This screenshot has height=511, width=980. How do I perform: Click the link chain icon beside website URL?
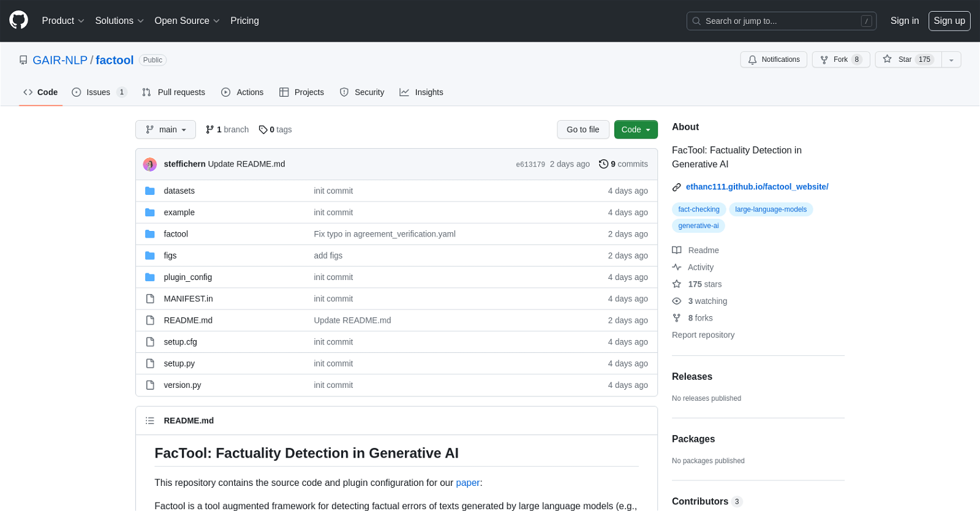pyautogui.click(x=677, y=187)
